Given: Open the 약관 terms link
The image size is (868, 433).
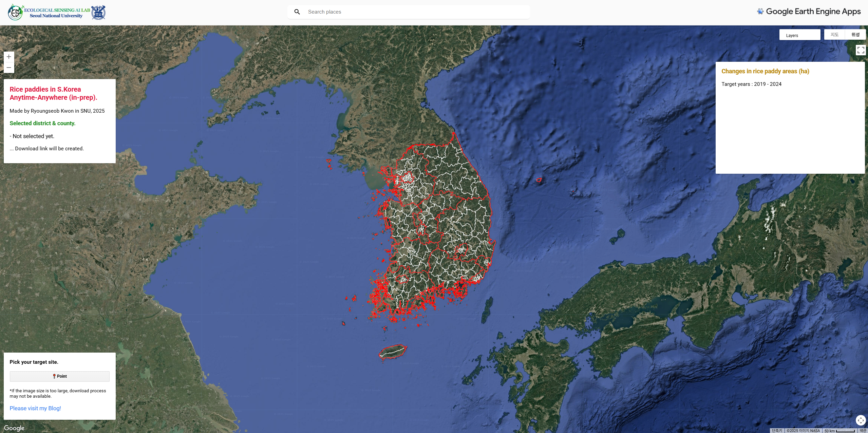Looking at the screenshot, I should click(x=863, y=431).
